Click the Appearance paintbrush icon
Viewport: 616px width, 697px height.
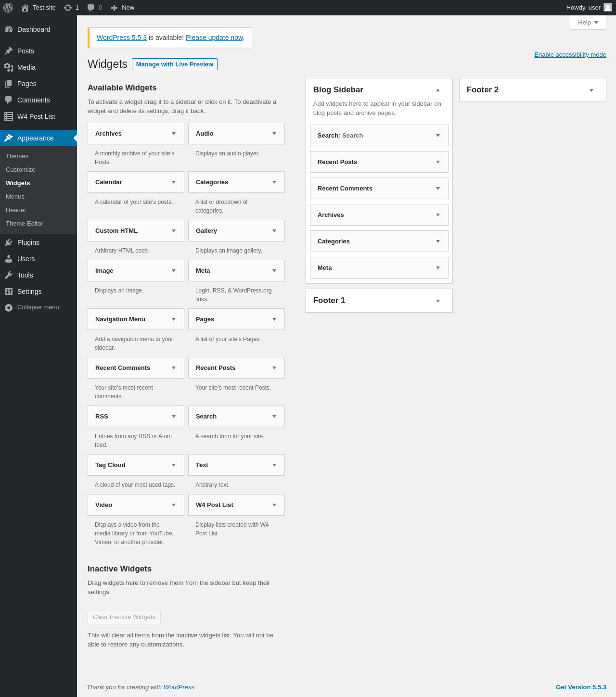9,138
